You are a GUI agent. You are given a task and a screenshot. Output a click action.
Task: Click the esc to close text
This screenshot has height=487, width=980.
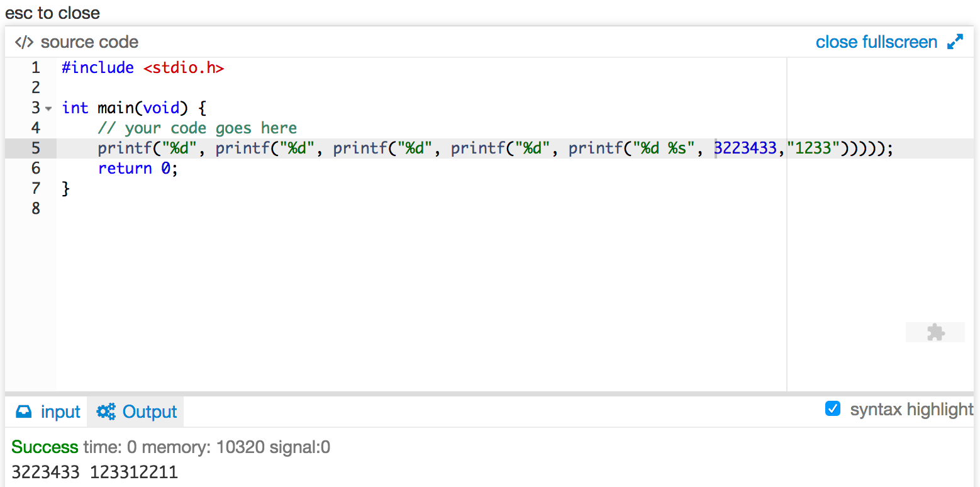pos(52,13)
